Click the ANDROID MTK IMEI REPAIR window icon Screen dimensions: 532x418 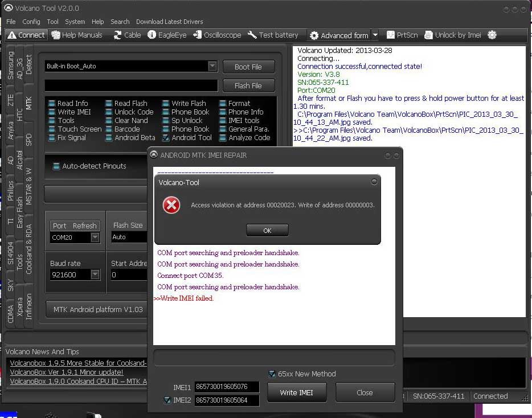point(154,155)
